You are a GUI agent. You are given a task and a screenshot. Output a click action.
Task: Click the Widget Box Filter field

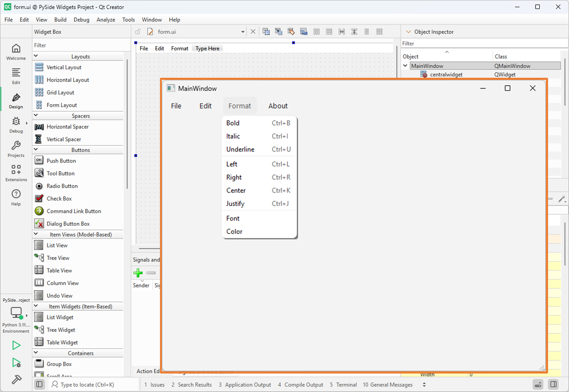(x=81, y=45)
